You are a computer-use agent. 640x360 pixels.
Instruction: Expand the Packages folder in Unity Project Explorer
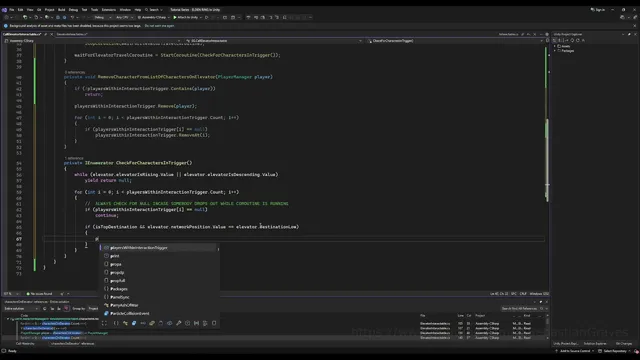point(555,51)
